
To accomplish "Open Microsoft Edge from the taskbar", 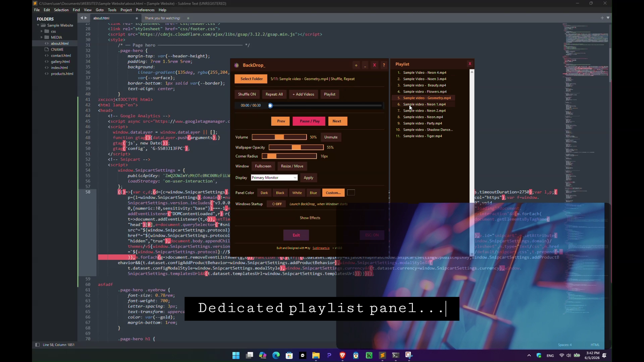I will (x=276, y=355).
